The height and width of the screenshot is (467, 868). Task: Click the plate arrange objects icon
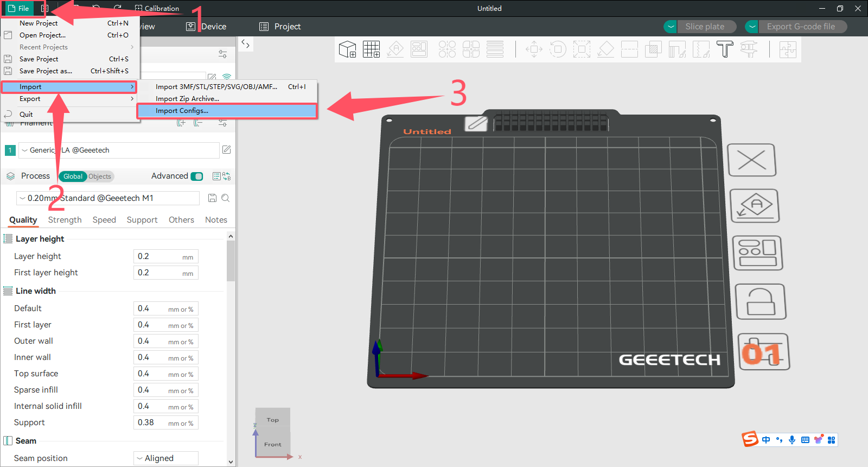(x=758, y=253)
